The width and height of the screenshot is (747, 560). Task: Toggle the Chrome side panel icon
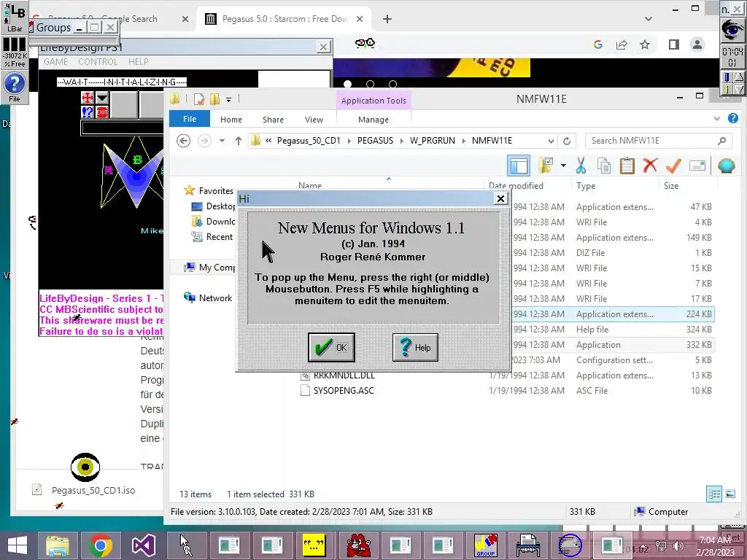coord(673,44)
